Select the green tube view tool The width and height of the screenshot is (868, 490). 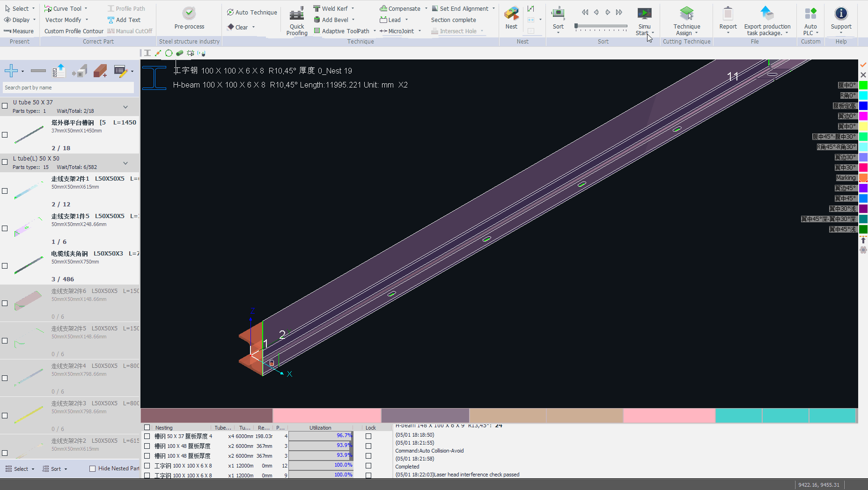[x=179, y=53]
